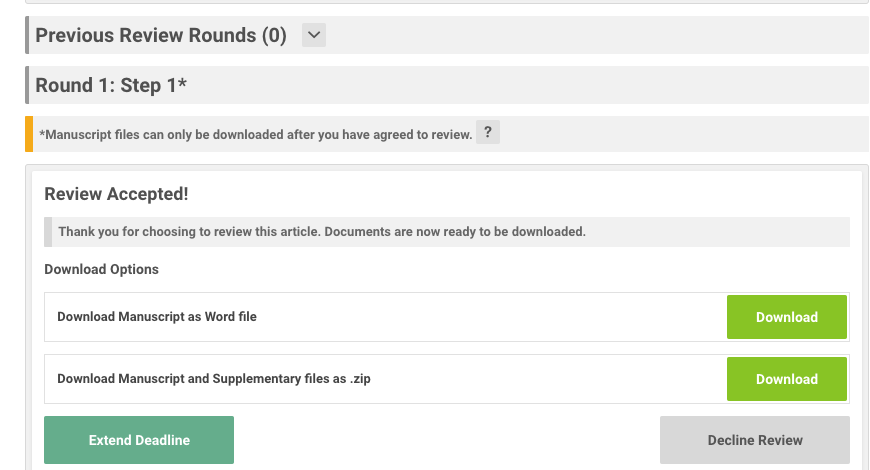
Task: Expand the Previous Review Rounds chevron
Action: coord(314,35)
